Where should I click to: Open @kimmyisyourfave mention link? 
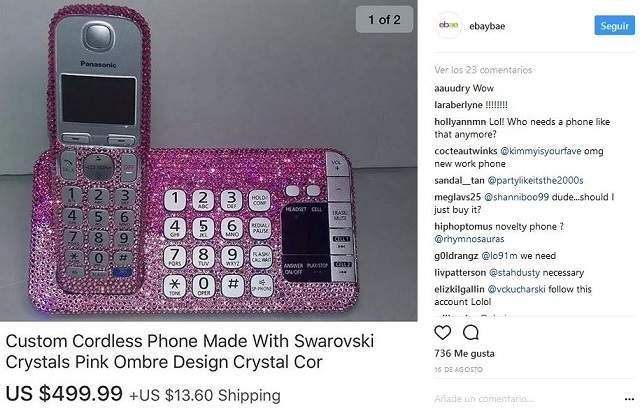click(540, 151)
